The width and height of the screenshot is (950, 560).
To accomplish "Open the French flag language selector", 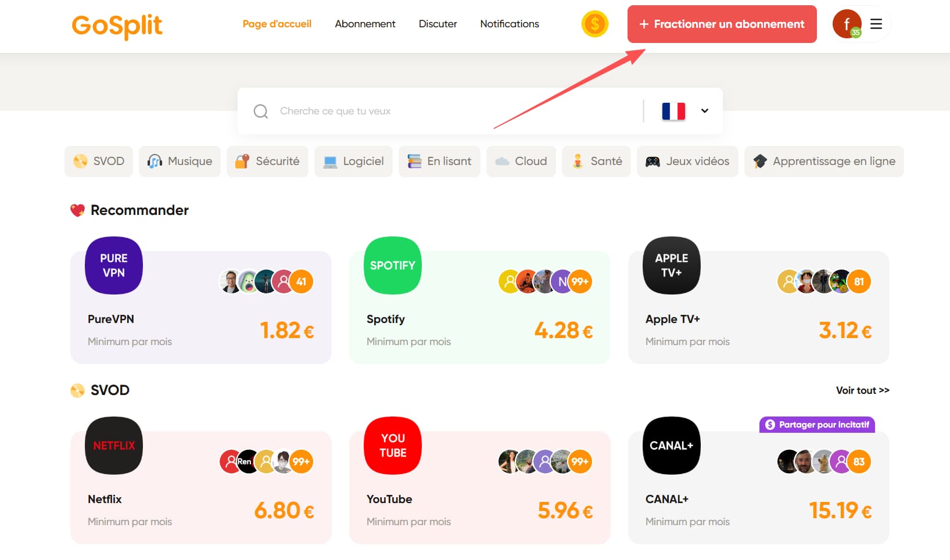I will 673,111.
